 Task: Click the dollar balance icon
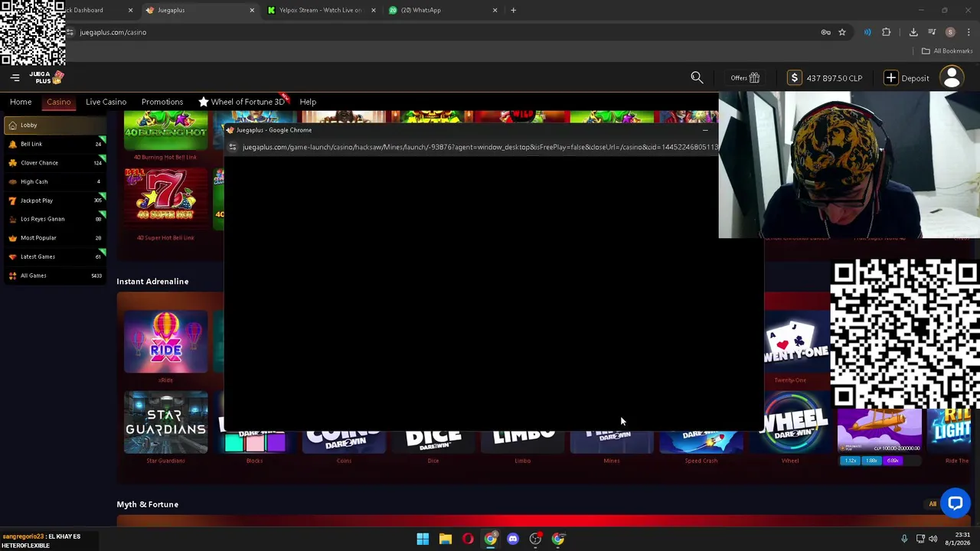coord(795,78)
